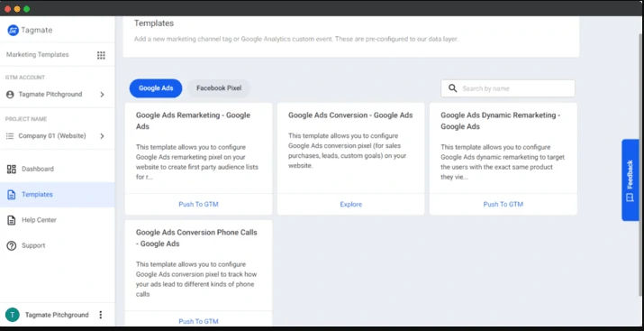Viewport: 644px width, 331px height.
Task: Select the Google Ads tab
Action: coord(156,88)
